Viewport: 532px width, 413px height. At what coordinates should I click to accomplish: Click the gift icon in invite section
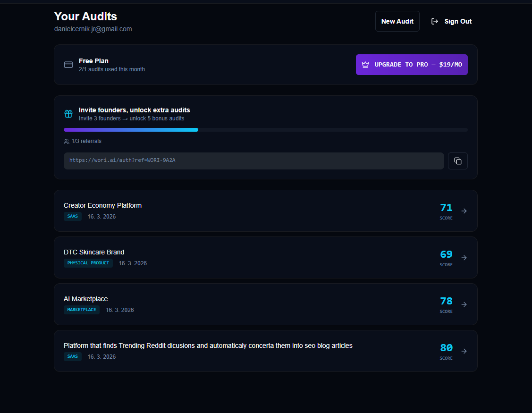click(68, 114)
